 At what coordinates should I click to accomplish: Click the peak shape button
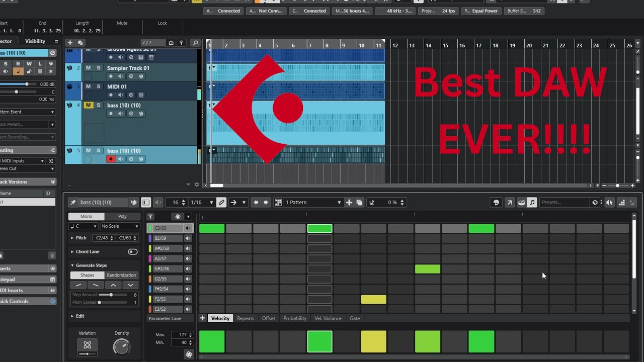click(x=113, y=285)
